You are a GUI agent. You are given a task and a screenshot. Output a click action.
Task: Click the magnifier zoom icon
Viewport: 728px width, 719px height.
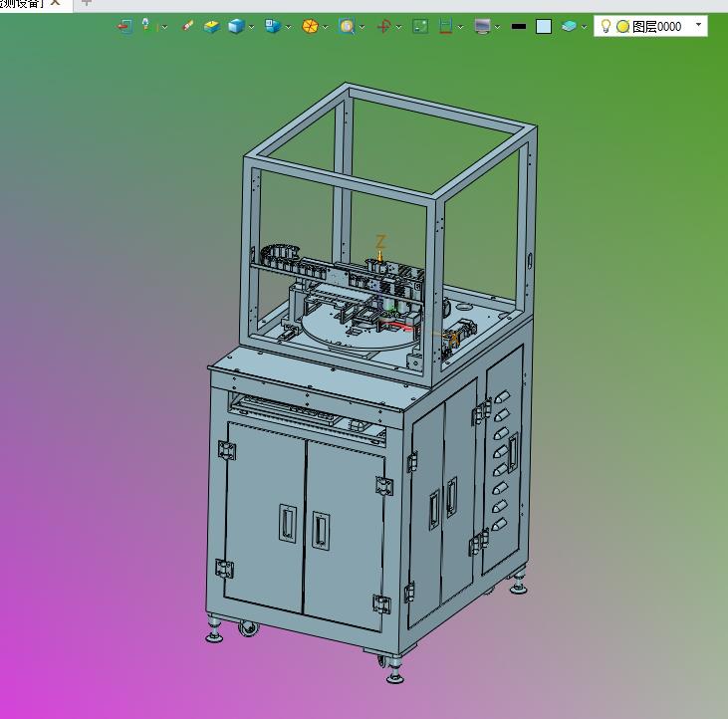point(347,26)
